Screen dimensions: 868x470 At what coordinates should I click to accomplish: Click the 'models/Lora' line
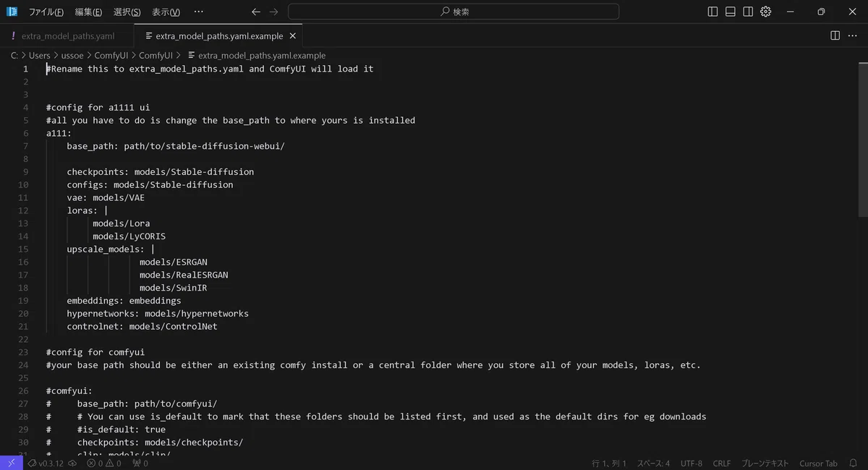pyautogui.click(x=122, y=223)
